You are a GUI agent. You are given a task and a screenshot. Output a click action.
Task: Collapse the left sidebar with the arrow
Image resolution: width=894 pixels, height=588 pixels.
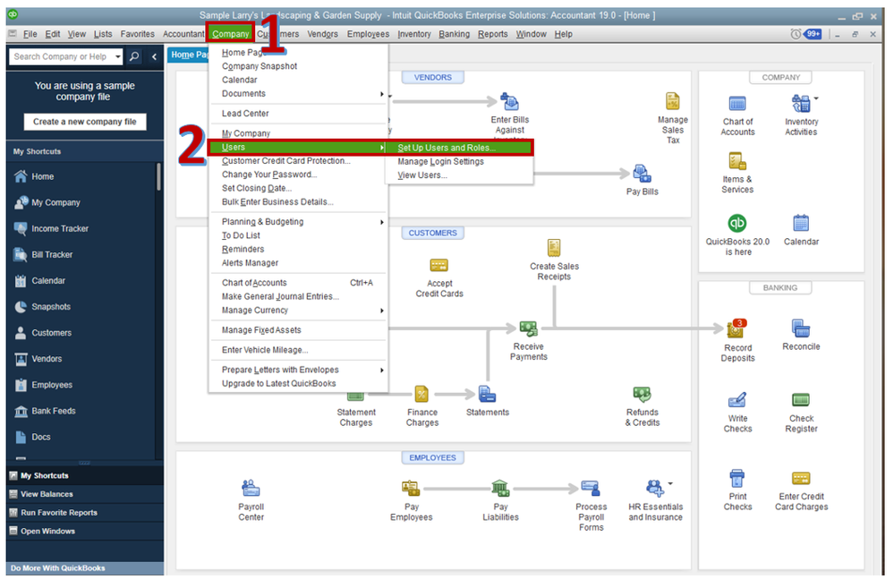click(x=154, y=56)
